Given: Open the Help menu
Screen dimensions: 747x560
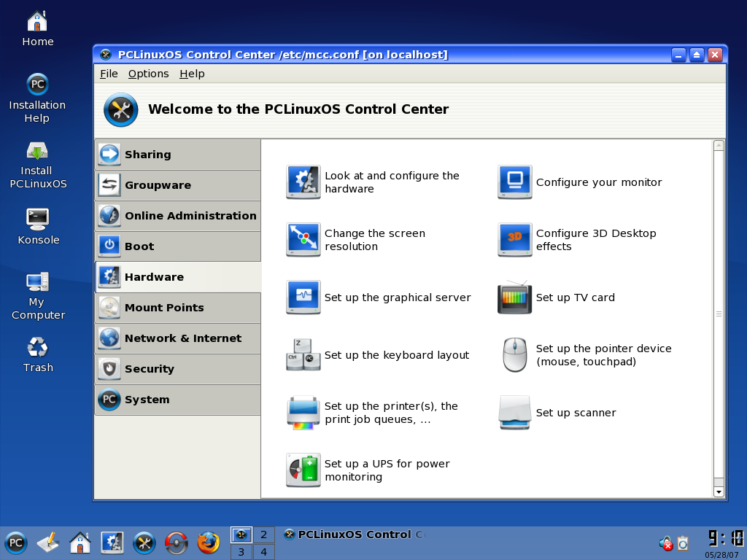Looking at the screenshot, I should point(192,74).
